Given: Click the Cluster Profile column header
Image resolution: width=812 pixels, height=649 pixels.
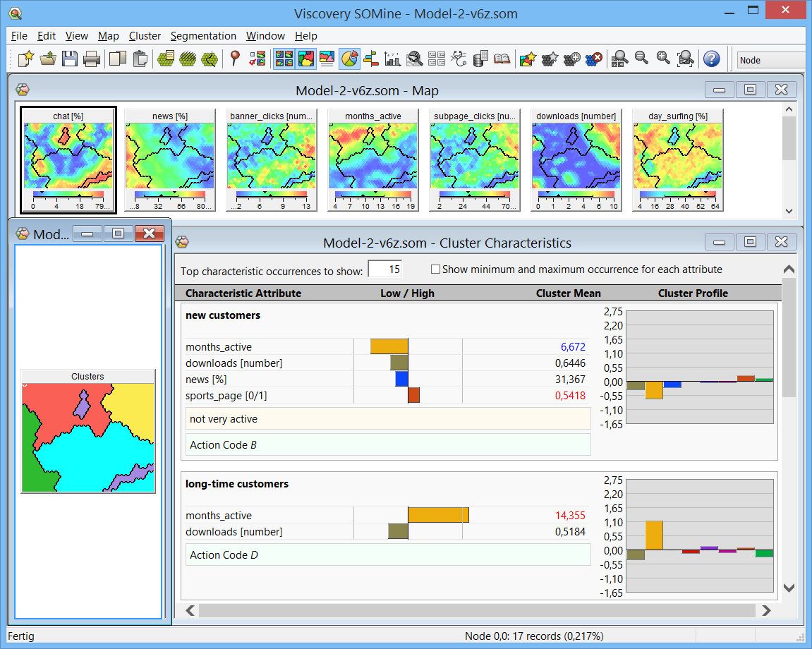Looking at the screenshot, I should [x=692, y=293].
